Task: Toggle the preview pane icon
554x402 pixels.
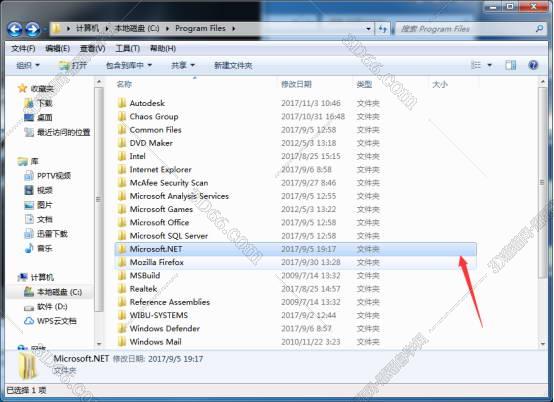Action: pyautogui.click(x=511, y=65)
